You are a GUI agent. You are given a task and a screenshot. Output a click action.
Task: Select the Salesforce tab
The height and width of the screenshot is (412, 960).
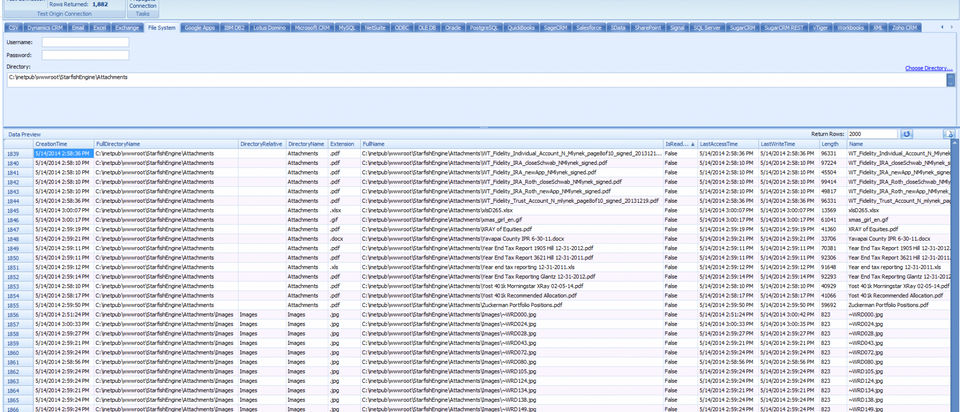[590, 28]
